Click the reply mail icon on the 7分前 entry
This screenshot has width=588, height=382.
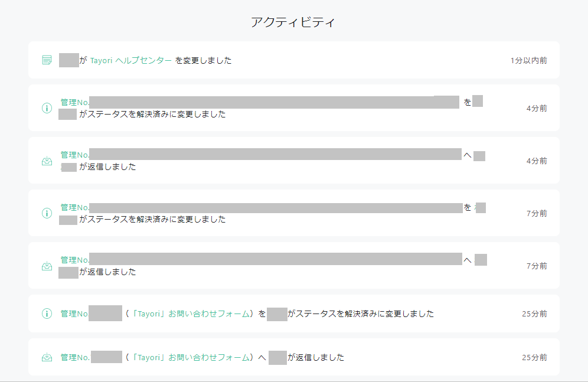[47, 266]
